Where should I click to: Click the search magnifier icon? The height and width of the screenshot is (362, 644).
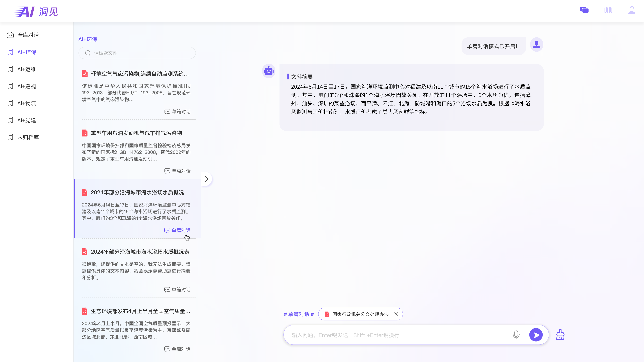(88, 53)
